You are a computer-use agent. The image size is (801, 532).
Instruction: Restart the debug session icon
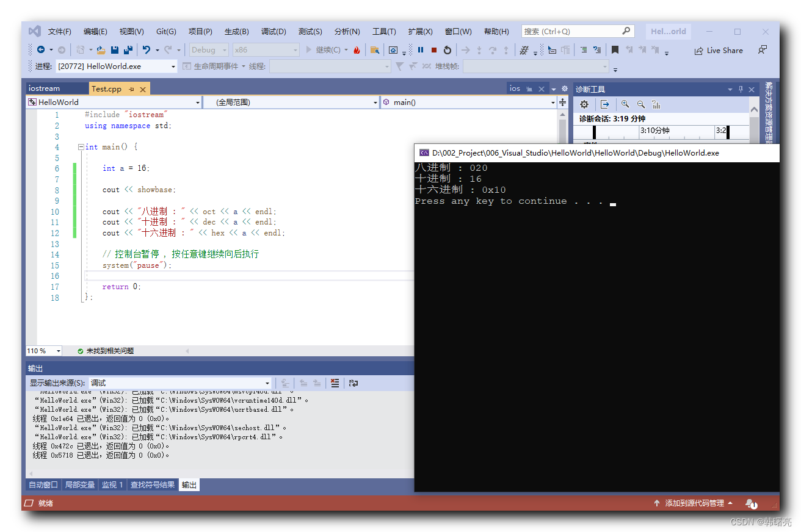[449, 51]
